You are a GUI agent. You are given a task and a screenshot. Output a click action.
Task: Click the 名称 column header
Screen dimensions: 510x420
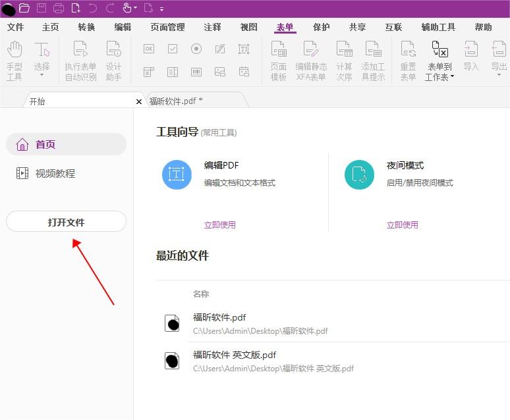[x=201, y=294]
